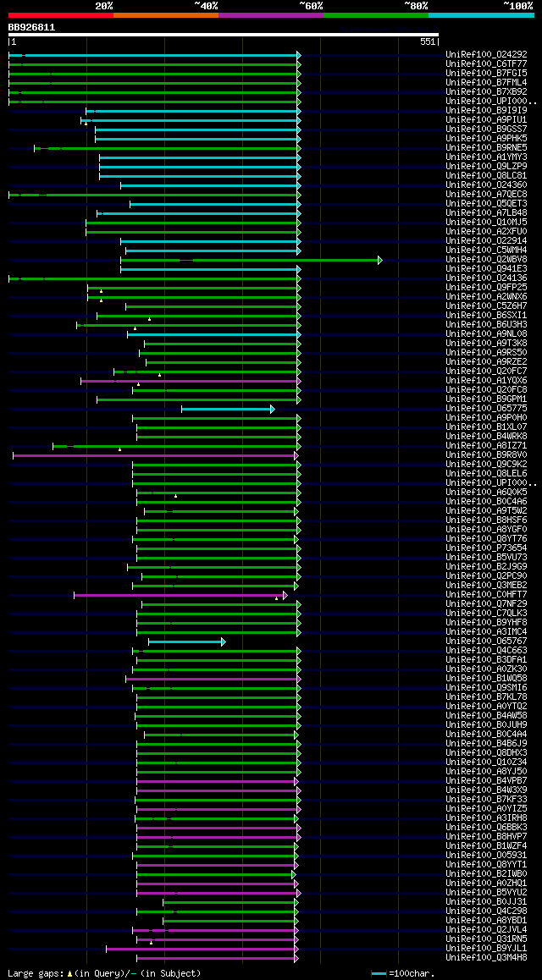
Task: Open hit UniRef100_B9YJL1
Action: pyautogui.click(x=486, y=948)
